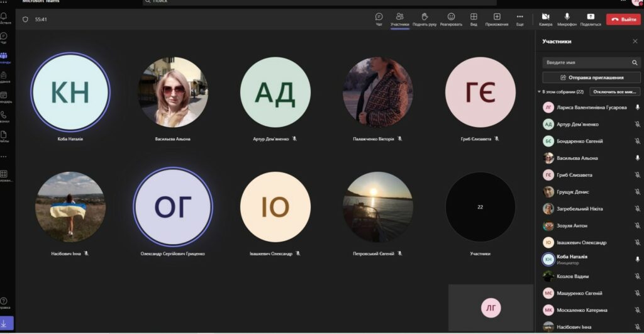Open Chat in left sidebar
The image size is (644, 334).
(x=4, y=38)
